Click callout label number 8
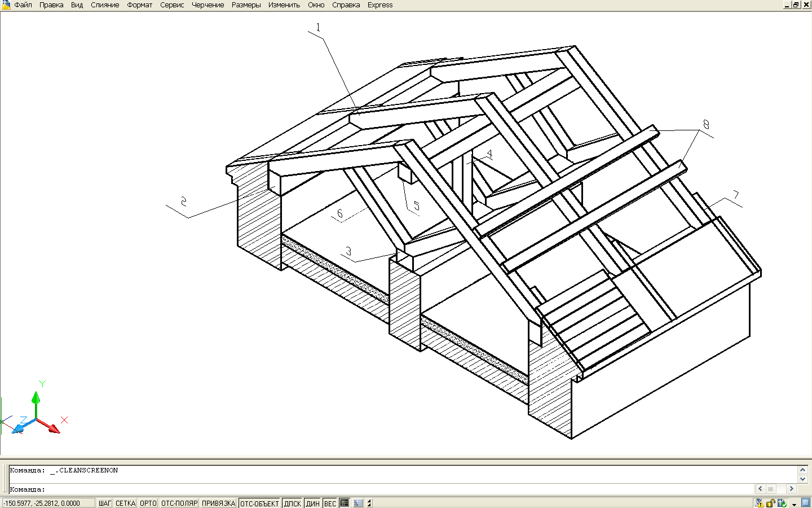The width and height of the screenshot is (812, 508). pyautogui.click(x=705, y=124)
